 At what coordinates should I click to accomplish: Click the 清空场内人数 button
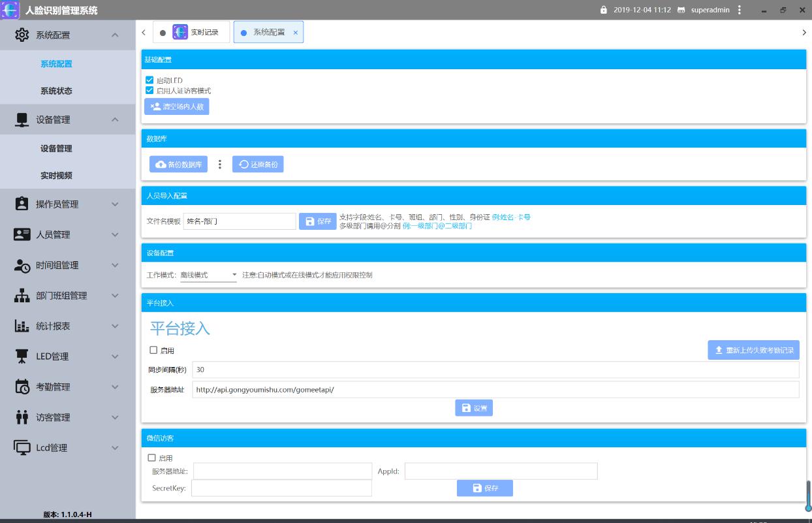tap(177, 106)
